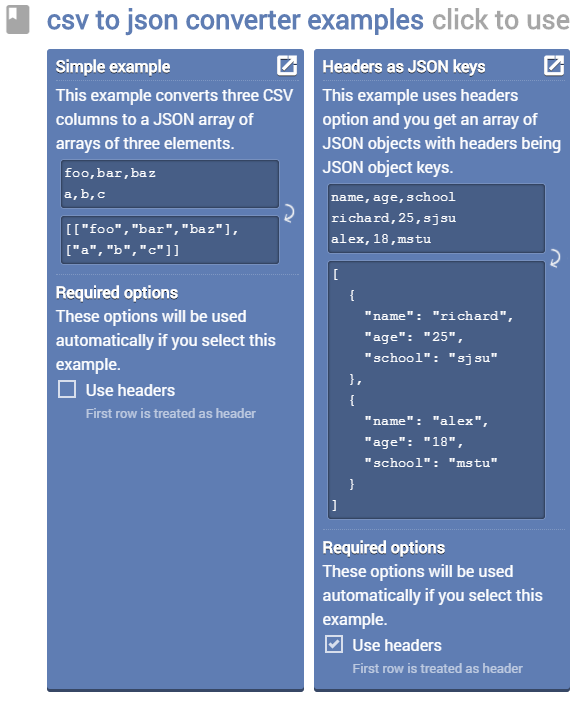Click the csv to json converter examples heading
Screen dimensions: 580x705
235,20
